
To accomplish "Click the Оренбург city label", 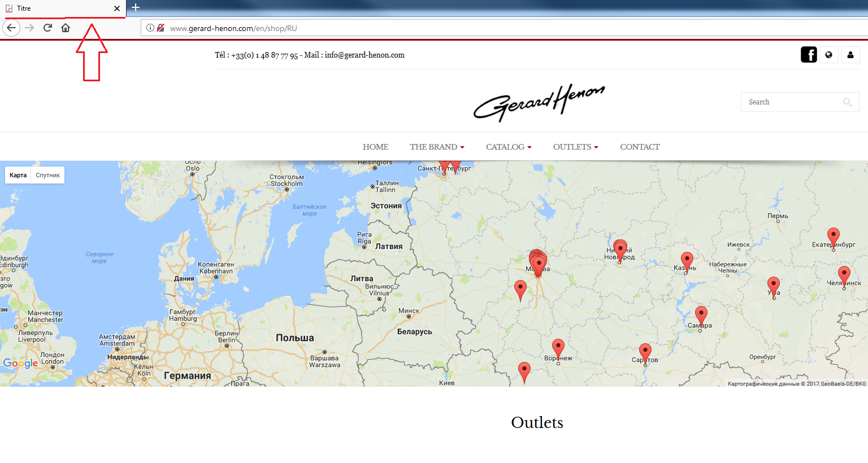I will [x=762, y=357].
